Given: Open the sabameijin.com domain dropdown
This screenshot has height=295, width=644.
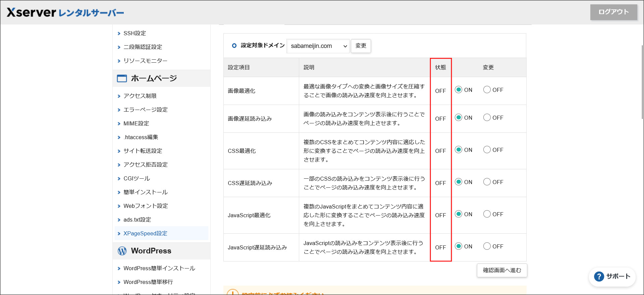Looking at the screenshot, I should 318,46.
